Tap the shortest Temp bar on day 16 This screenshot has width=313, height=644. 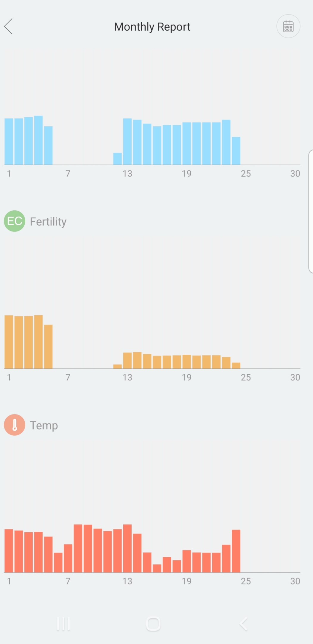coord(157,568)
